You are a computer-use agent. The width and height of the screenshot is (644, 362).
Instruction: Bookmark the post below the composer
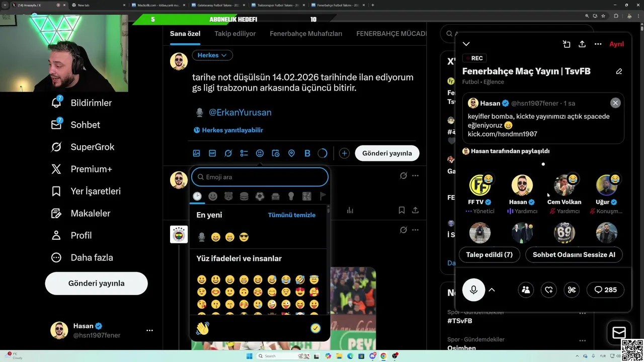pyautogui.click(x=401, y=210)
